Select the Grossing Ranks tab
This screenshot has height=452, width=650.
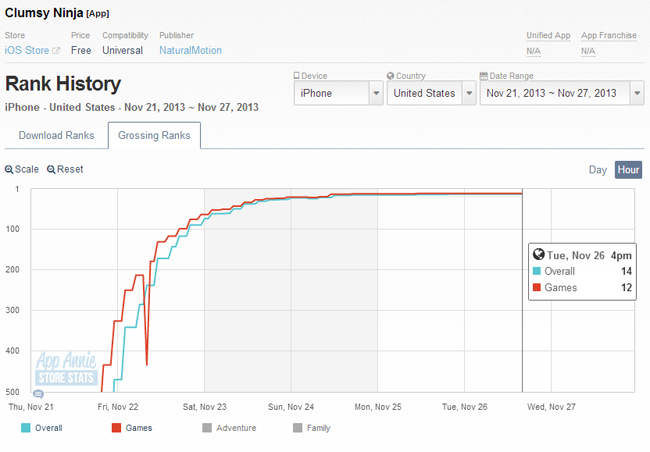coord(154,135)
